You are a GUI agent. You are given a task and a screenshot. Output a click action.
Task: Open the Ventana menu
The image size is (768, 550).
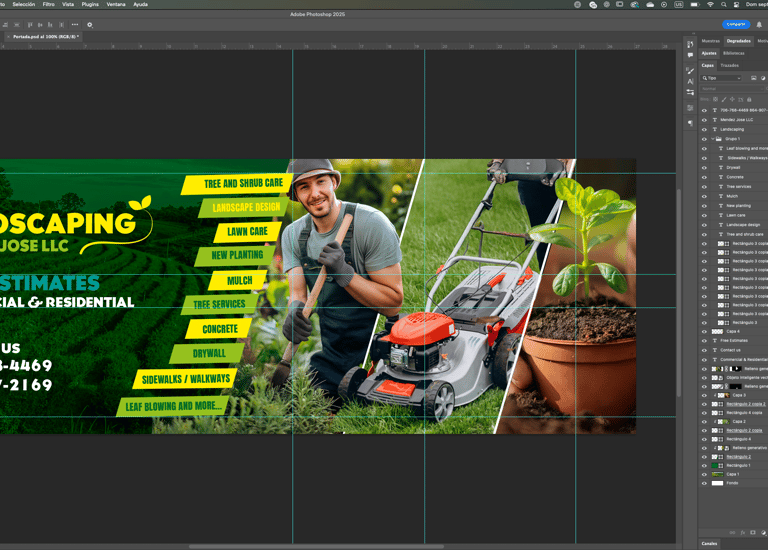coord(116,4)
